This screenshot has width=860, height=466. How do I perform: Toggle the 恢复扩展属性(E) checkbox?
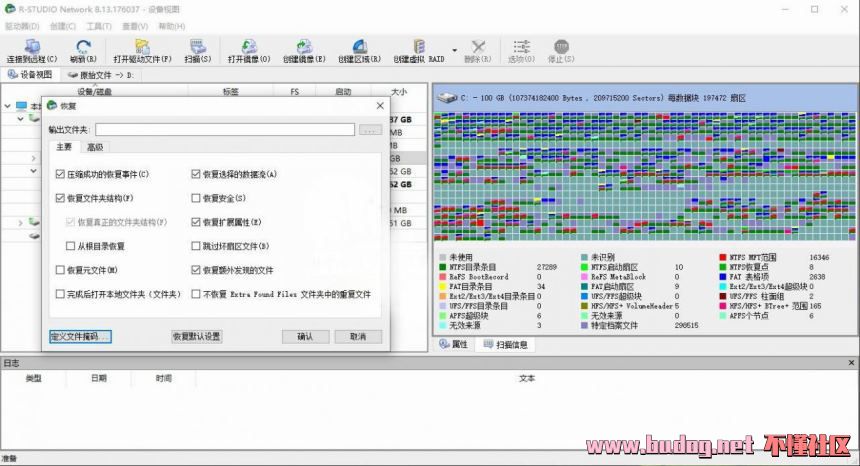(x=196, y=222)
